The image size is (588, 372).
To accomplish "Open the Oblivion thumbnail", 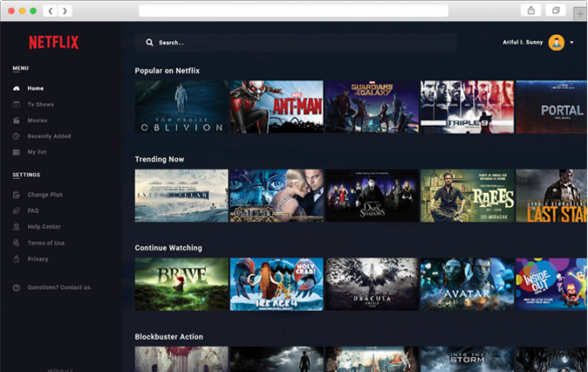I will pos(181,107).
